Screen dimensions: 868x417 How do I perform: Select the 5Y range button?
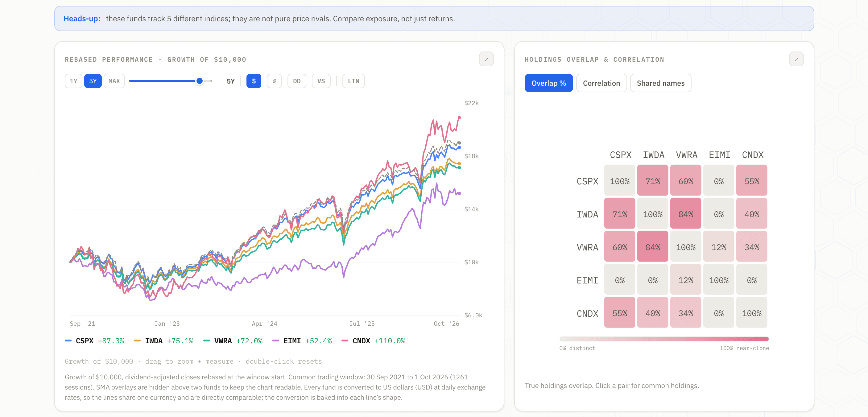[x=93, y=81]
